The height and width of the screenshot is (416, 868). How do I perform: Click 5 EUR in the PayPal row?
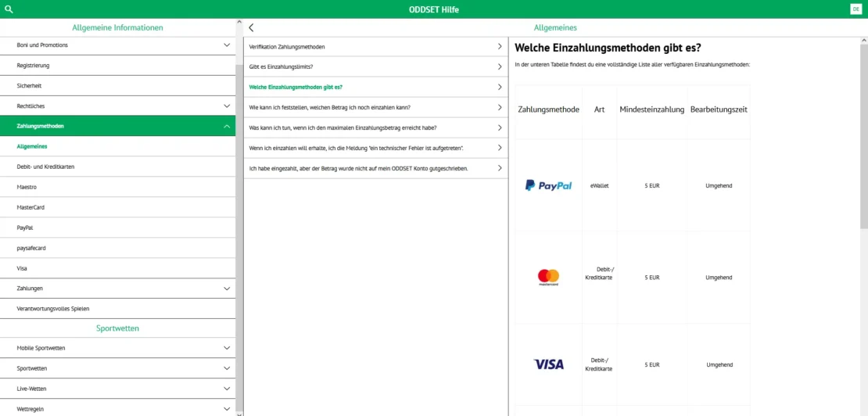[652, 186]
